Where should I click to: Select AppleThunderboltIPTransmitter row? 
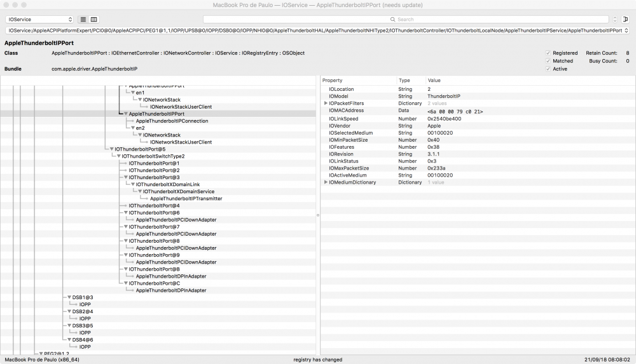pos(186,199)
